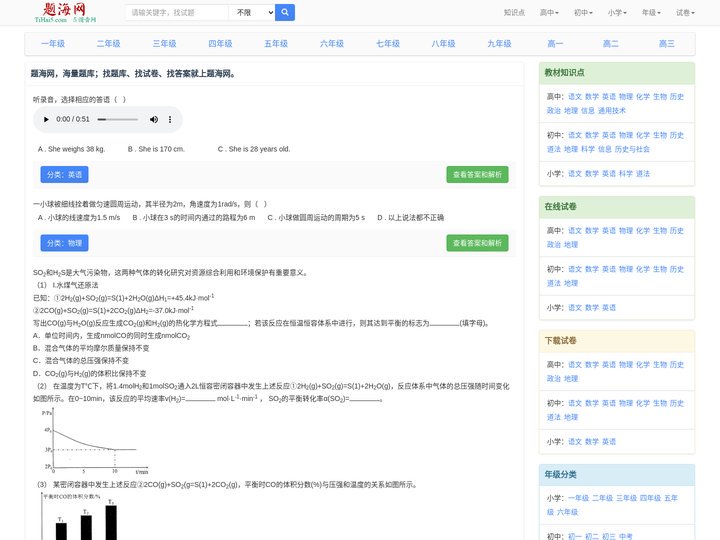Open 初中 科学 under 教材知识点
Image resolution: width=720 pixels, height=540 pixels.
point(588,149)
